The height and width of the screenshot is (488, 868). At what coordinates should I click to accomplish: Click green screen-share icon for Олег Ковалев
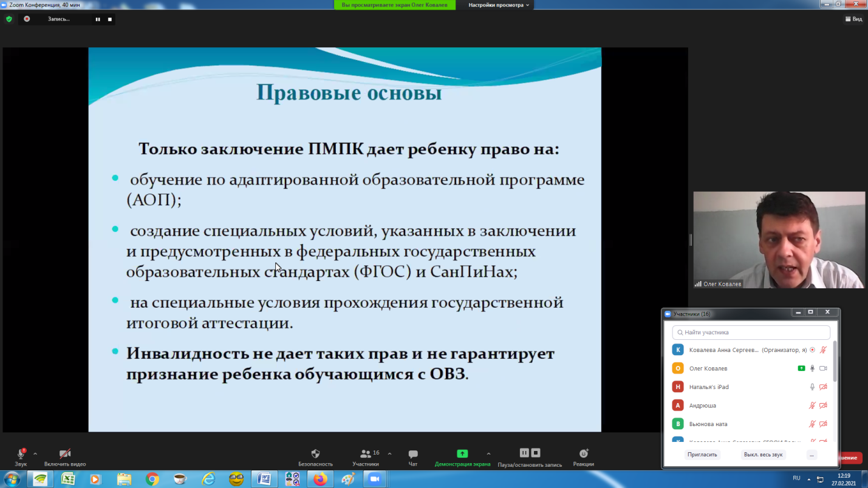801,368
